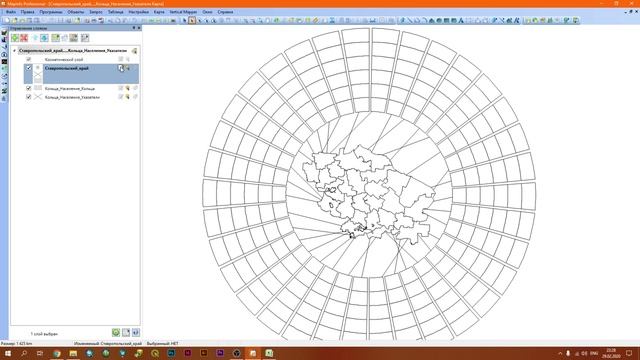
Task: Pick the Rectangle drawing tool
Action: point(447,20)
